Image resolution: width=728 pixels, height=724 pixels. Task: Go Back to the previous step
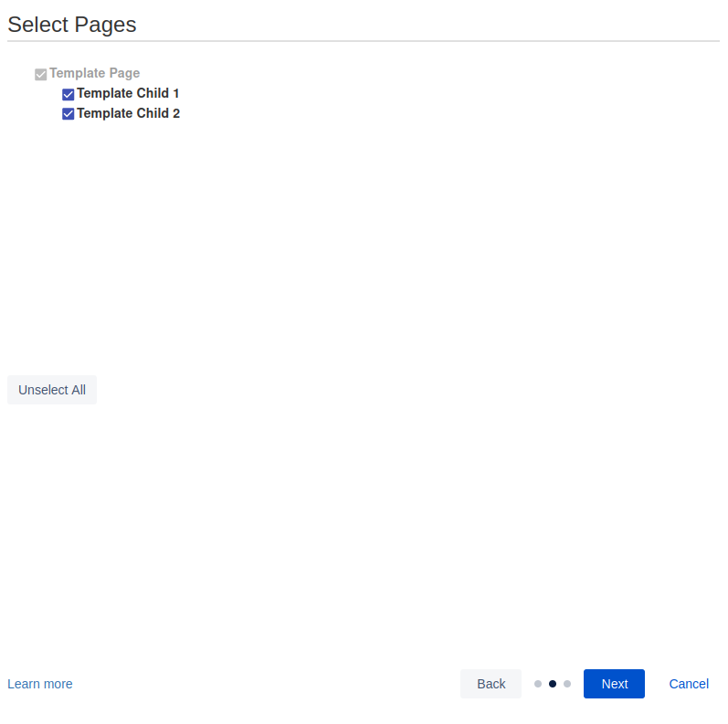click(491, 684)
